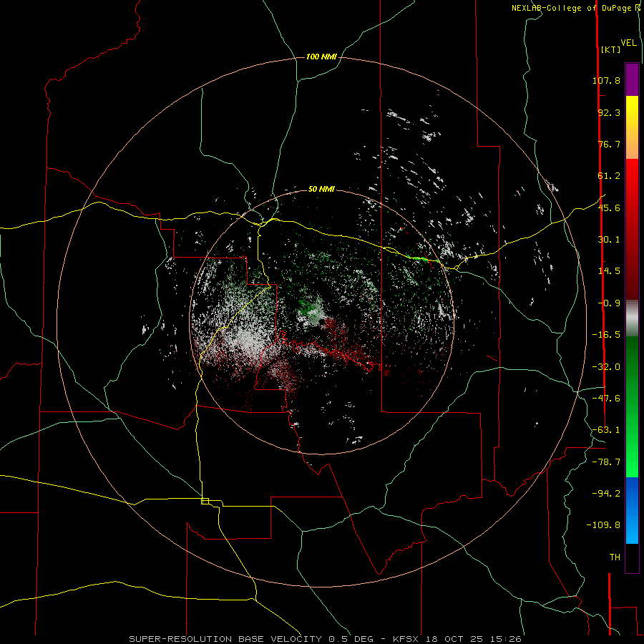Select the -16.5 legend value
The height and width of the screenshot is (644, 644).
click(x=606, y=335)
